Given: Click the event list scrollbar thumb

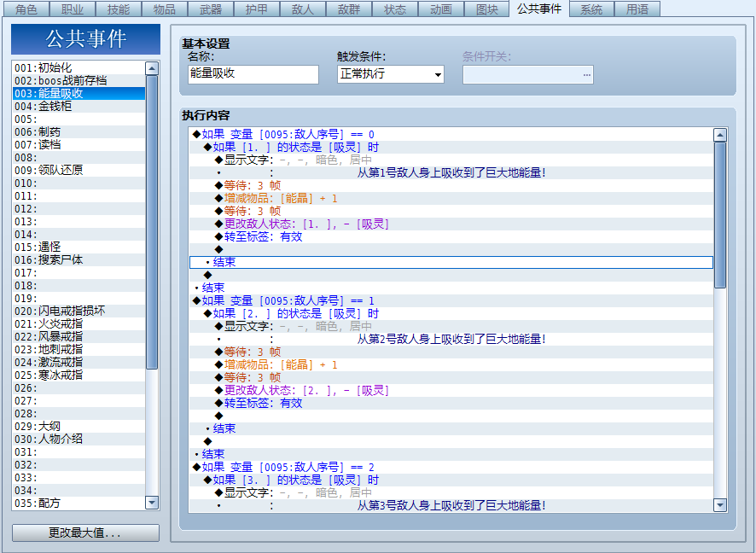Looking at the screenshot, I should (x=152, y=222).
